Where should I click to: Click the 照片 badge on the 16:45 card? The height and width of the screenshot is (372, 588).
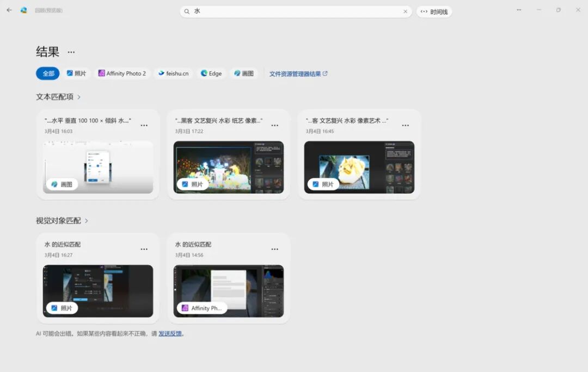[323, 184]
